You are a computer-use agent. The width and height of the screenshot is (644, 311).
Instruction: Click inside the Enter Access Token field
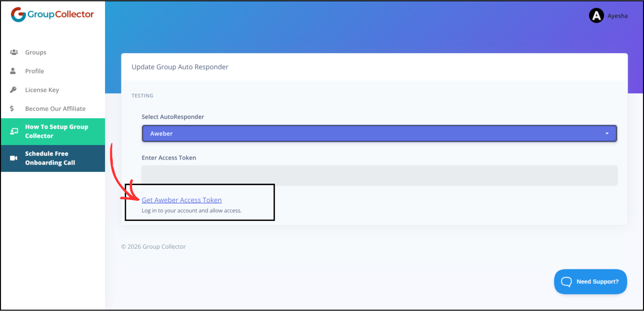(379, 175)
